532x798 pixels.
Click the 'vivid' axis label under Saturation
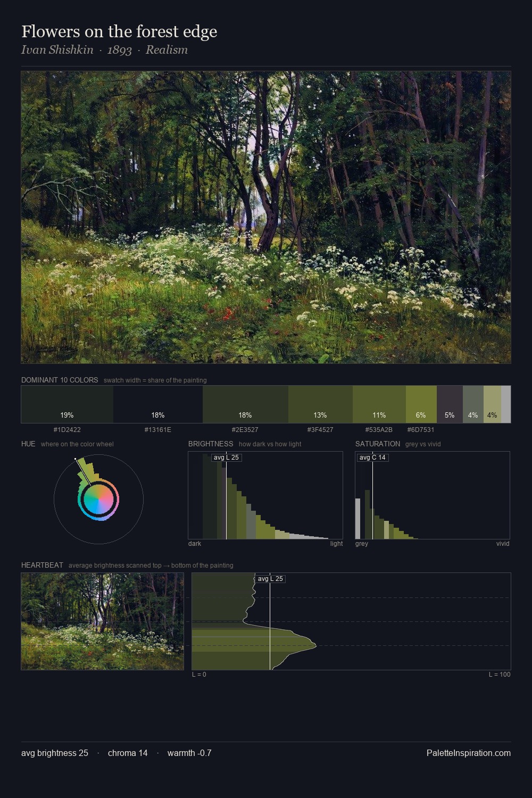point(503,544)
